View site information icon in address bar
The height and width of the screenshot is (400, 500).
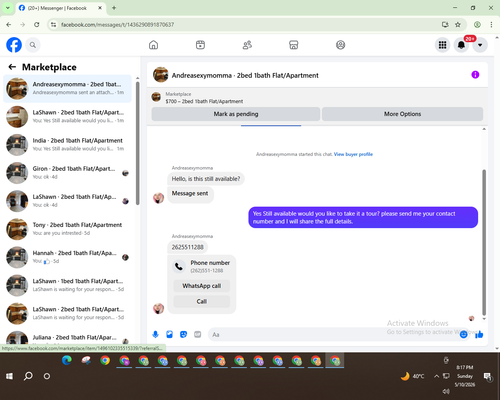point(53,25)
